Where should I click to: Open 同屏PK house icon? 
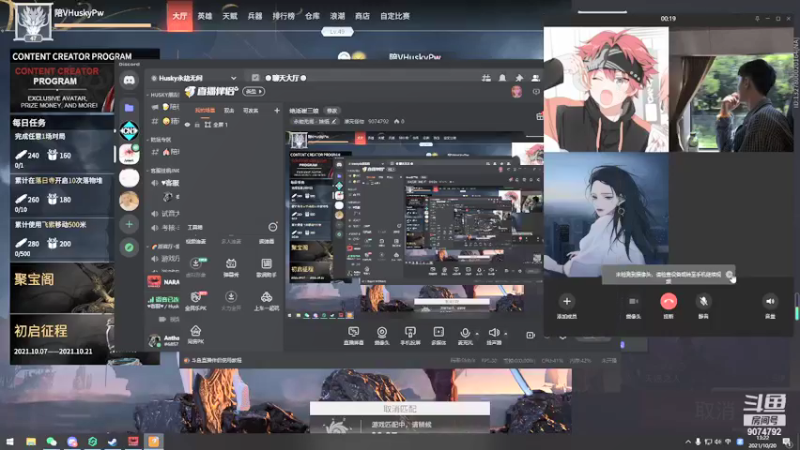click(195, 334)
